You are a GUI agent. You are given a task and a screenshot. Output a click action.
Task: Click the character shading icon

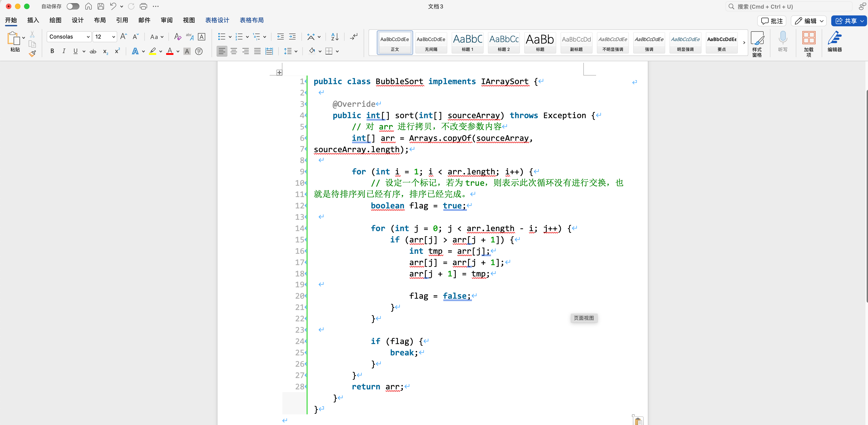click(x=187, y=51)
